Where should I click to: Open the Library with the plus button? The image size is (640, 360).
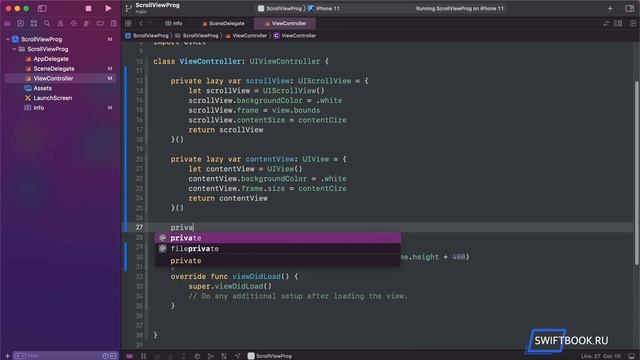click(x=610, y=8)
